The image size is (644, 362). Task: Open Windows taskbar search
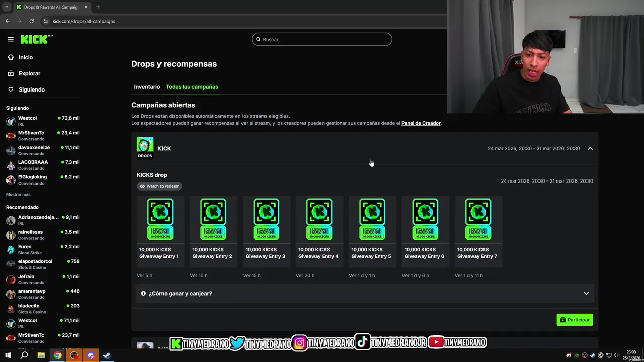click(24, 355)
